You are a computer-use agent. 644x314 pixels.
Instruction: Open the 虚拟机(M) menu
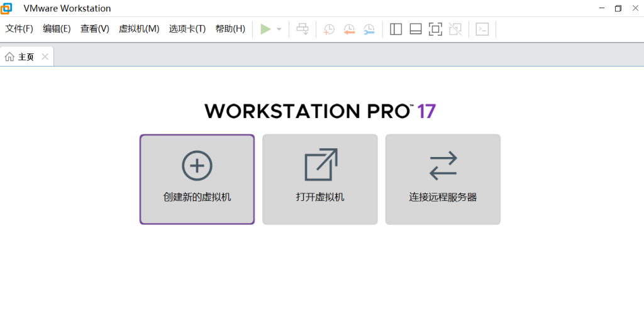click(x=139, y=29)
